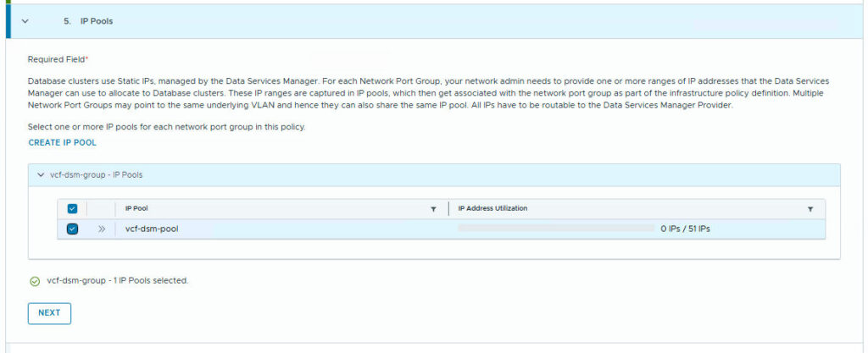This screenshot has width=868, height=353.
Task: Collapse the 5. IP Pools step chevron
Action: 25,21
